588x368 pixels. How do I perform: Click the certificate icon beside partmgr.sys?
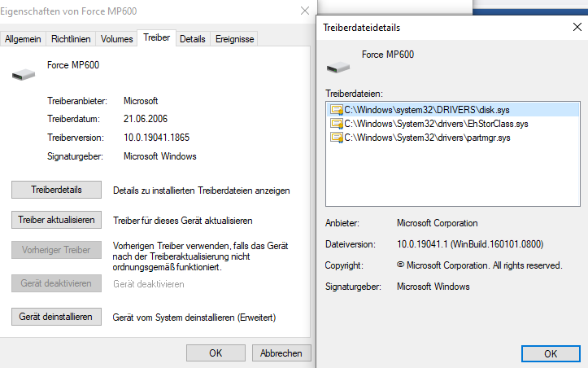click(337, 138)
